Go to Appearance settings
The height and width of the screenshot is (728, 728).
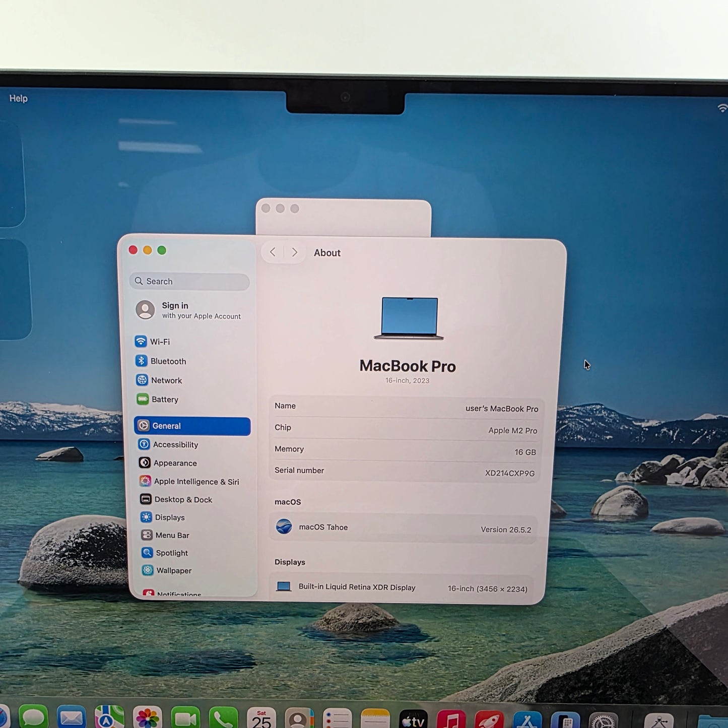(168, 463)
